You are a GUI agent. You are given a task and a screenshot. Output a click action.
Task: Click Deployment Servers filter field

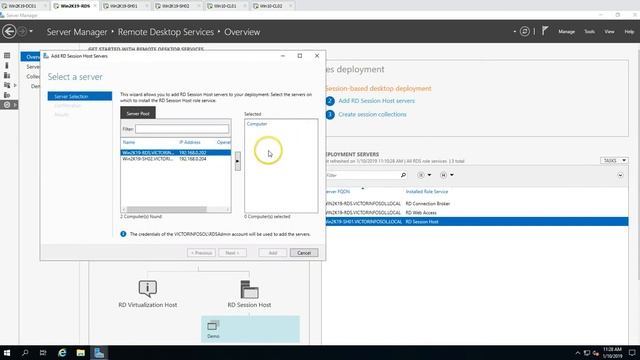[x=362, y=175]
